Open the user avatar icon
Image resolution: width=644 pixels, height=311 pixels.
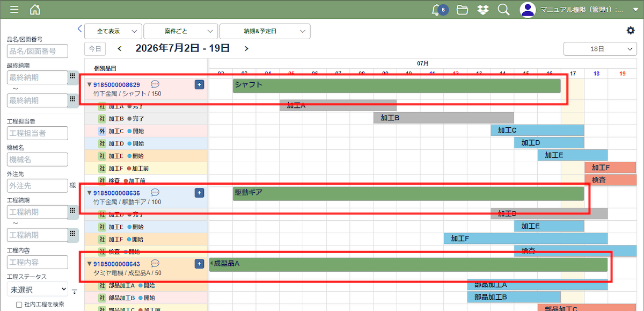(x=528, y=10)
